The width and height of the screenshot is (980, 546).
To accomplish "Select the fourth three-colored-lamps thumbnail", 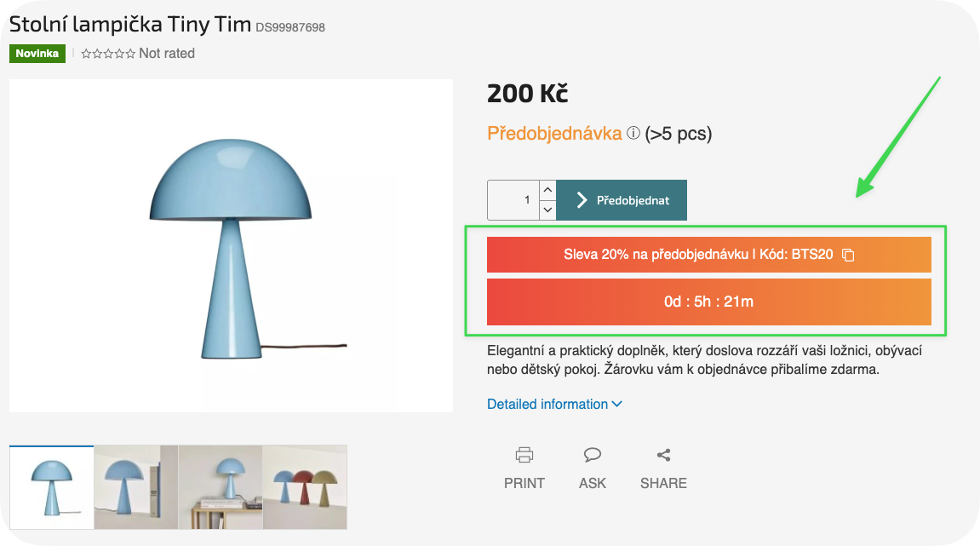I will [305, 487].
